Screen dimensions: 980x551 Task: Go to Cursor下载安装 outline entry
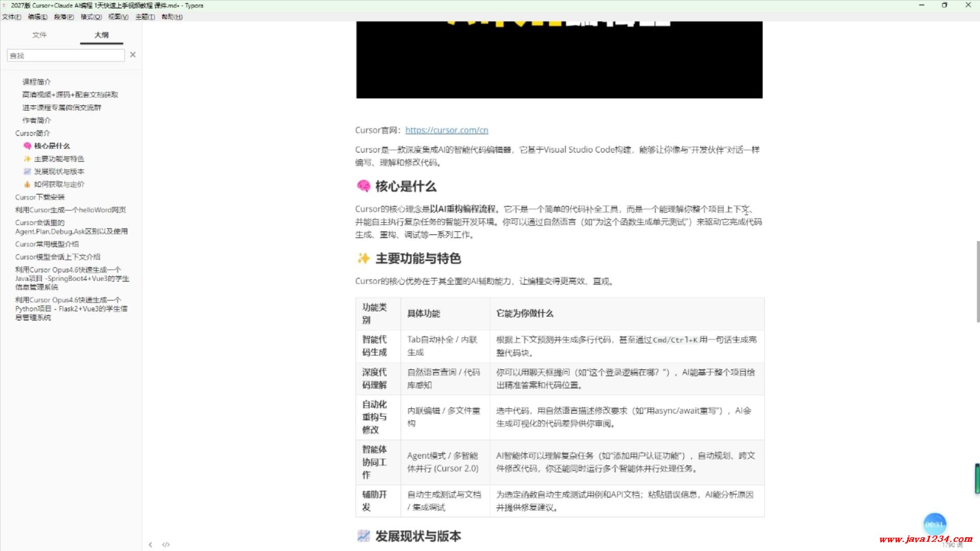coord(40,197)
